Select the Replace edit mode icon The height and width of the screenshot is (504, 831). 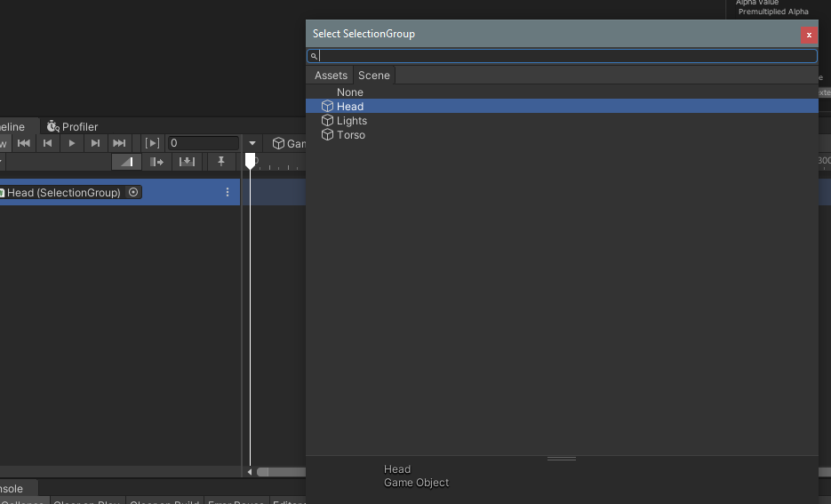187,162
